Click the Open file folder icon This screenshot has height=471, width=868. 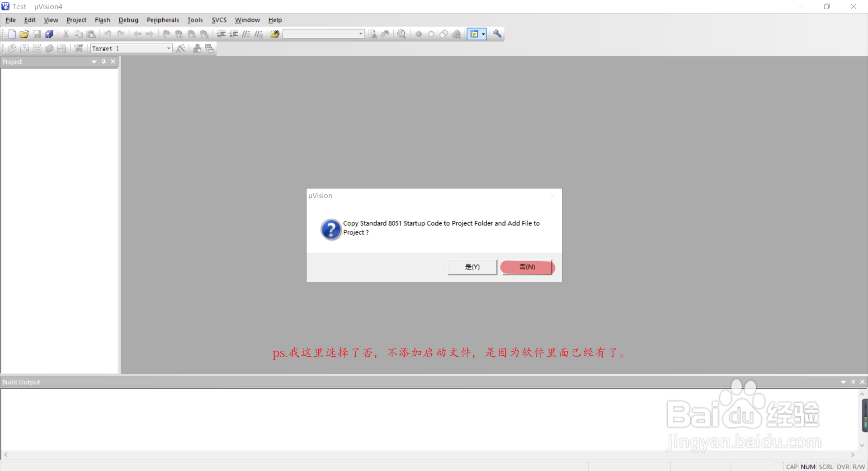tap(24, 34)
